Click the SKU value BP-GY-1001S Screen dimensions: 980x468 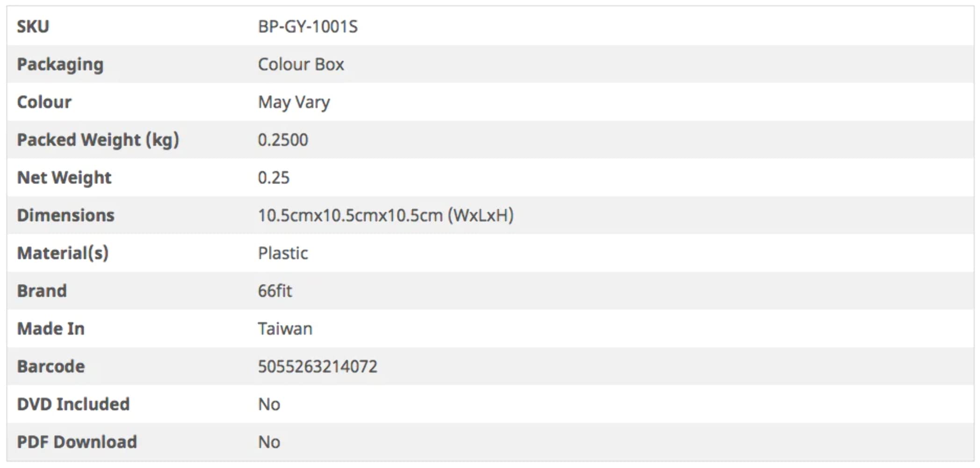(308, 27)
